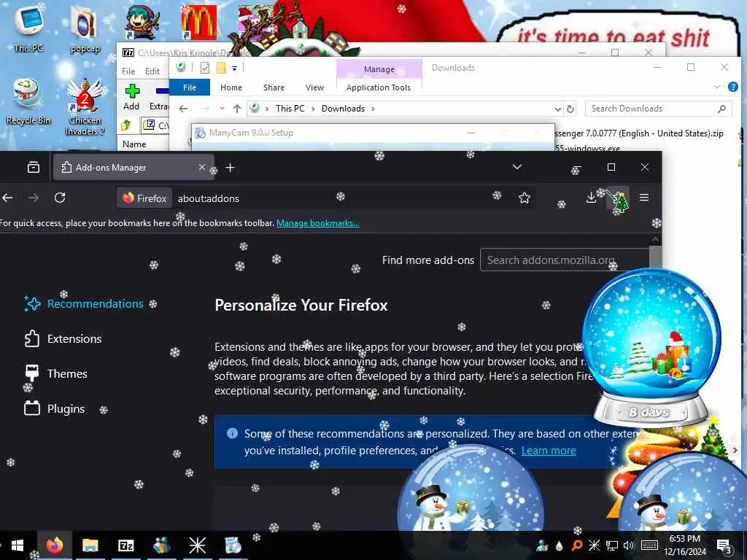Image resolution: width=747 pixels, height=560 pixels.
Task: Follow the Learn more link
Action: click(x=549, y=451)
